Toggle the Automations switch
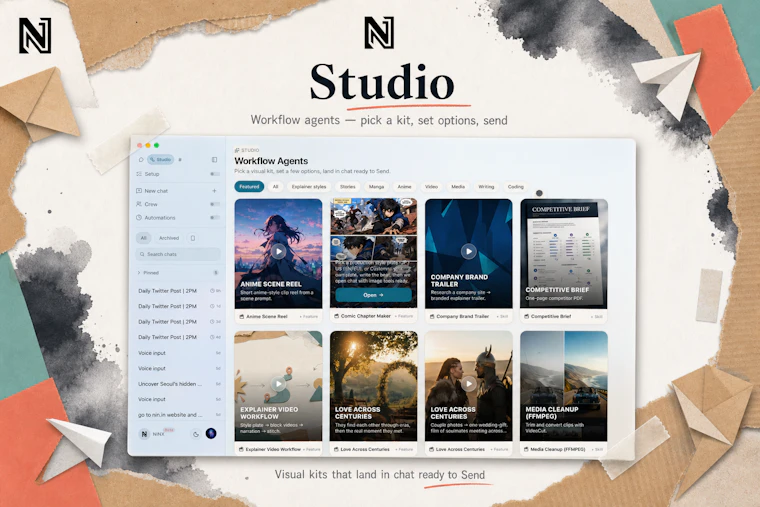Screen dimensions: 760x507 (215, 218)
